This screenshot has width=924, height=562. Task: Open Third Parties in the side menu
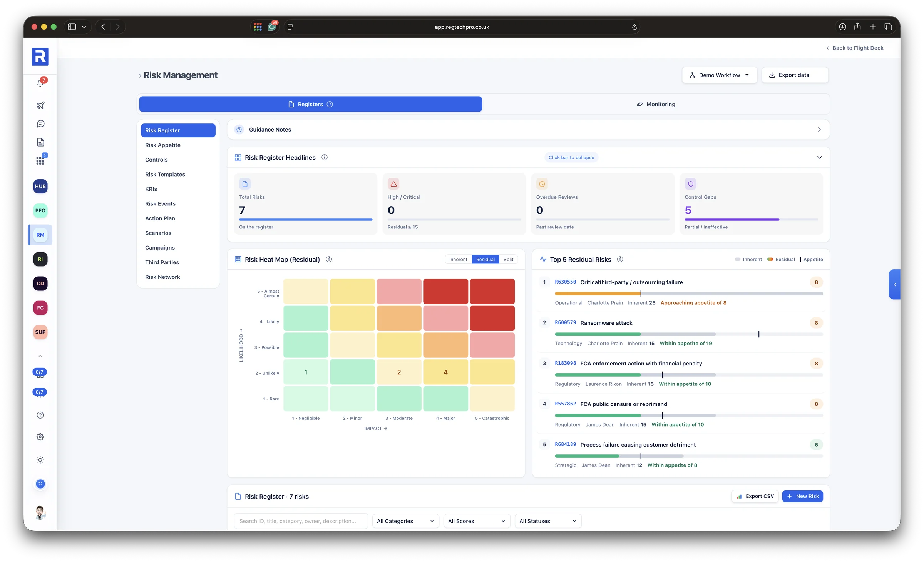178,262
